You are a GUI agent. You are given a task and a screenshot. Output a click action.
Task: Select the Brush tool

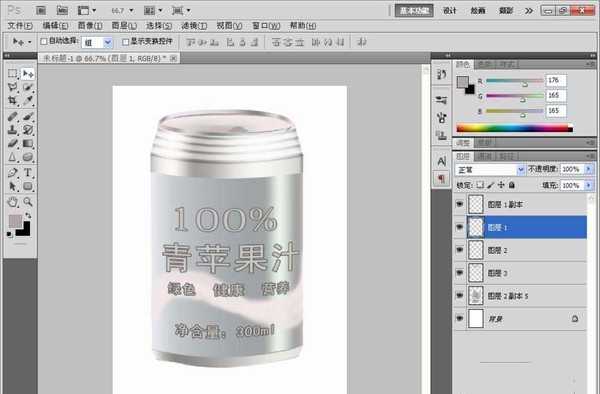pyautogui.click(x=28, y=116)
